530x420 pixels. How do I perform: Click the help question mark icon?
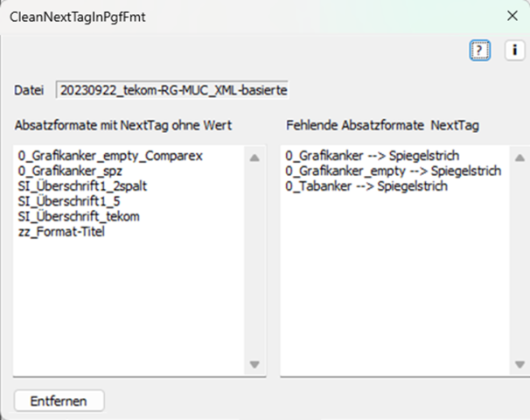(x=478, y=51)
